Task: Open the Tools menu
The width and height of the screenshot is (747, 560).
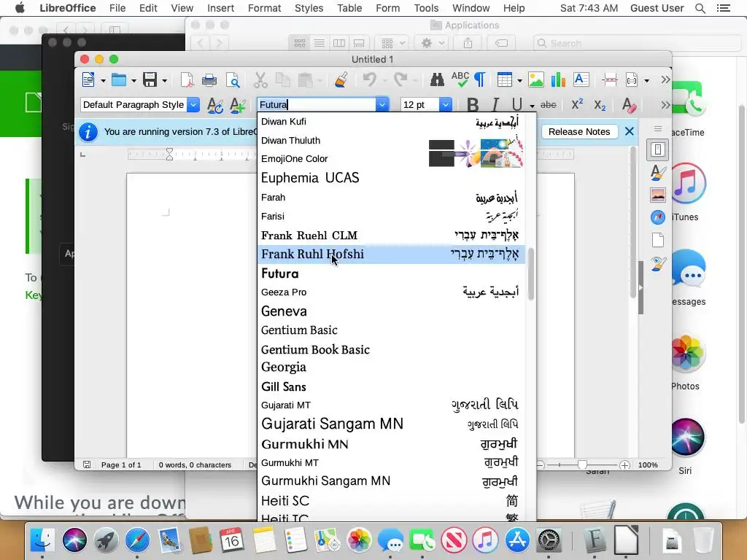Action: (x=426, y=8)
